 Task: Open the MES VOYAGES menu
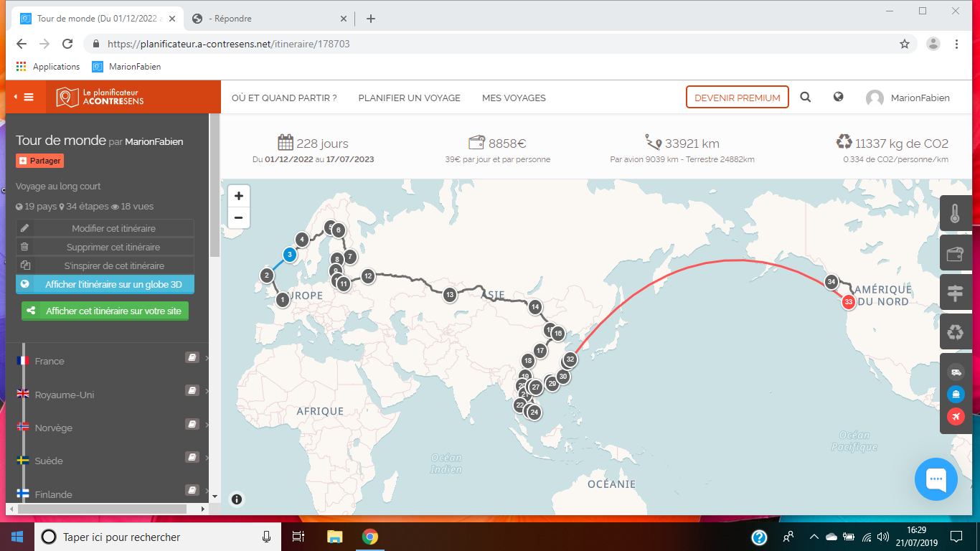(x=514, y=98)
